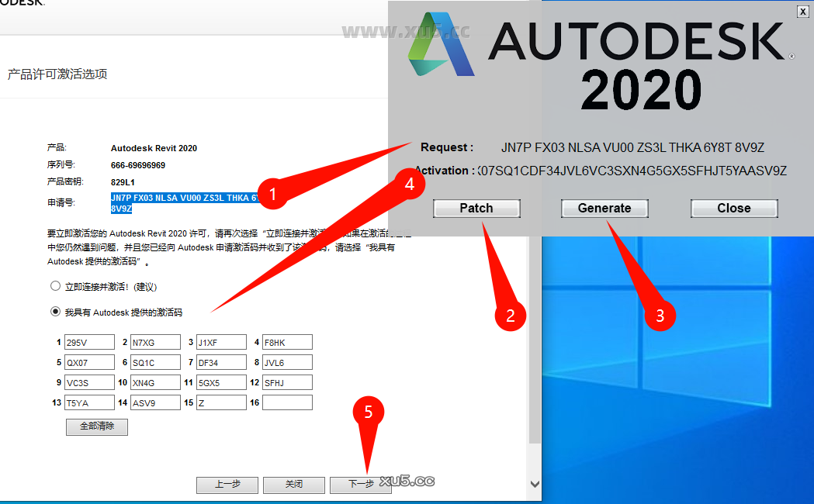Click the 下一步 button to continue activation
Screen dimensions: 814x504
tap(360, 485)
